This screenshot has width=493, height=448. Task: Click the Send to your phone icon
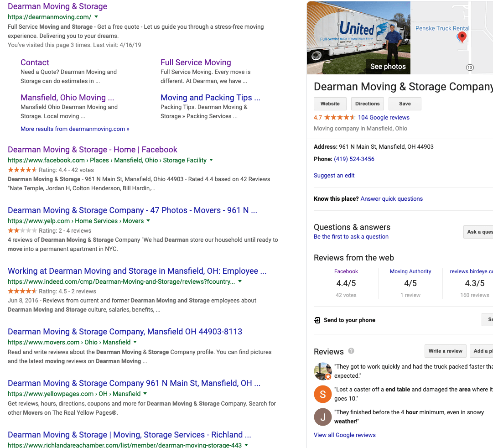(x=317, y=320)
